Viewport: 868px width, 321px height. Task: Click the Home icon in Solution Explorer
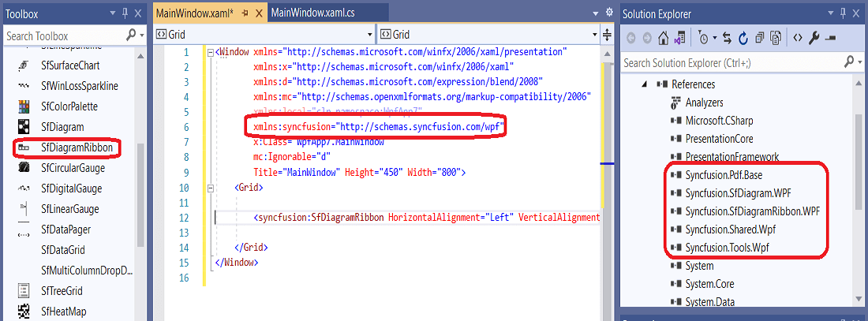click(x=663, y=38)
